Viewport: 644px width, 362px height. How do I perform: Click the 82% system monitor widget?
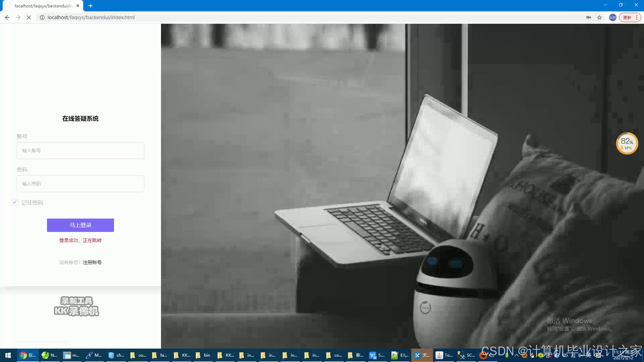[x=627, y=143]
